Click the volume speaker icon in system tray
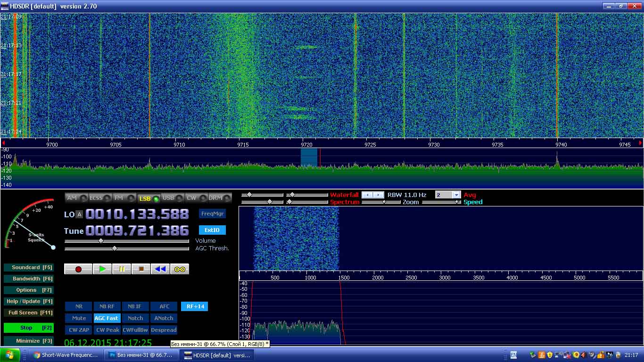Image resolution: width=644 pixels, height=362 pixels. coord(583,355)
